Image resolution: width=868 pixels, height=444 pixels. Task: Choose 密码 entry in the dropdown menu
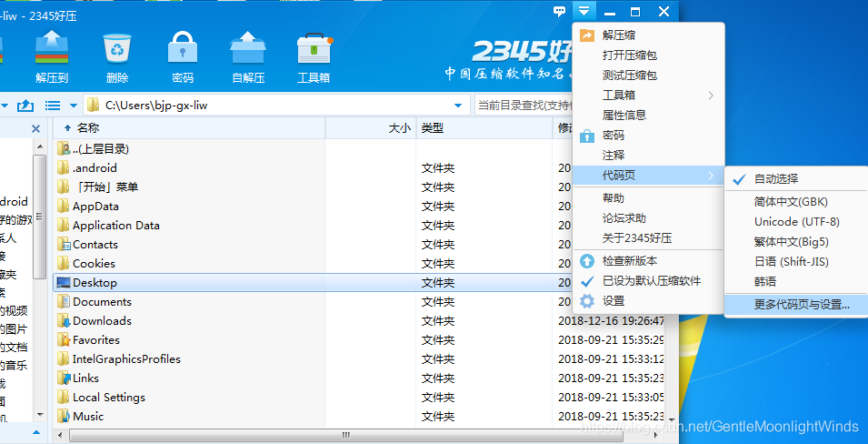point(648,136)
